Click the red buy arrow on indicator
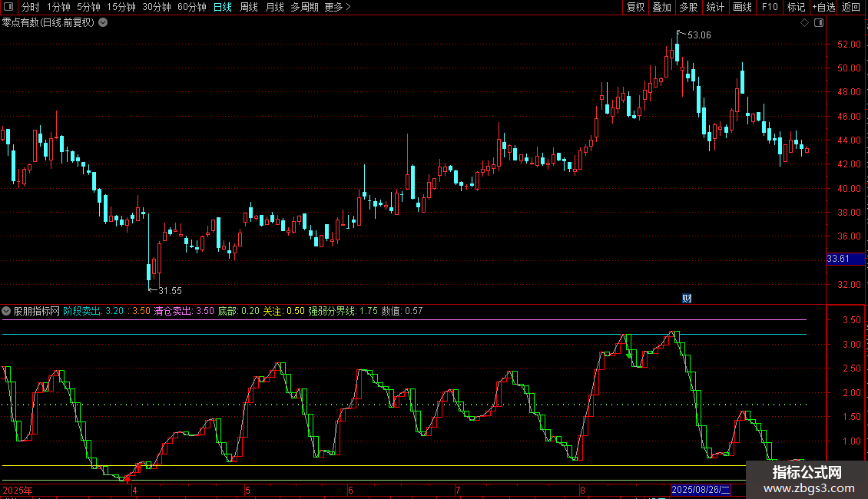 coord(128,479)
